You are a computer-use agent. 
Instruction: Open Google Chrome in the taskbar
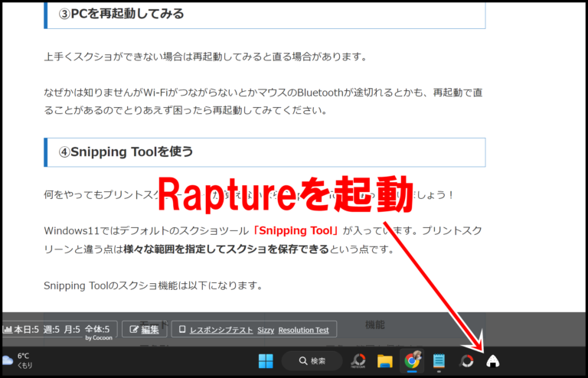[412, 360]
